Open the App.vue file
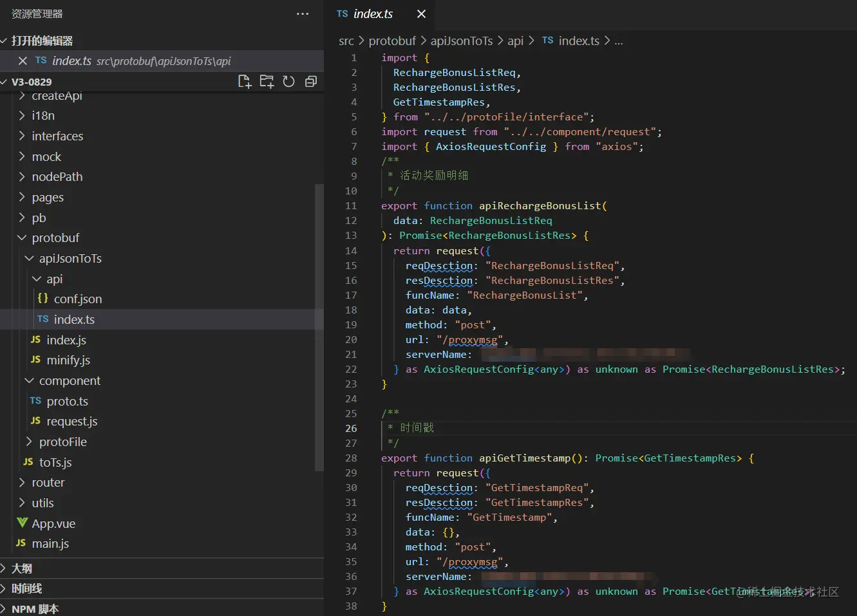Image resolution: width=857 pixels, height=616 pixels. click(53, 523)
